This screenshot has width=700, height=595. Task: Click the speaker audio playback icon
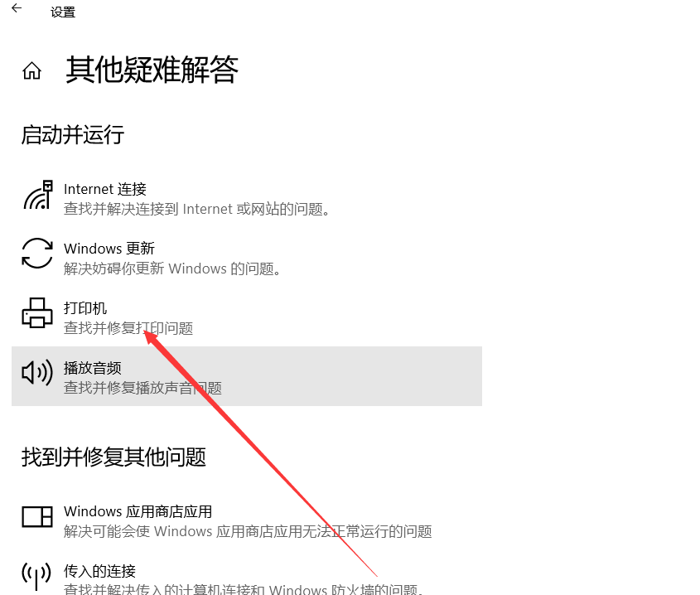tap(37, 372)
